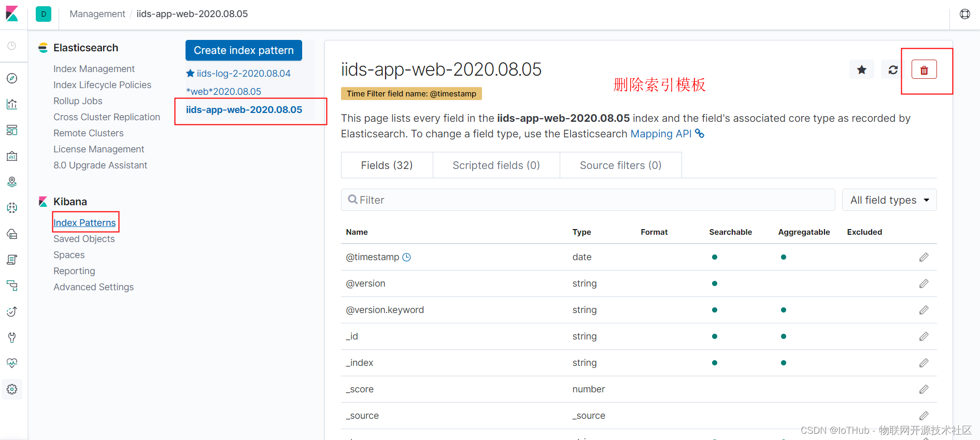The height and width of the screenshot is (440, 980).
Task: Open Uptime icon in side nav
Action: (x=12, y=311)
